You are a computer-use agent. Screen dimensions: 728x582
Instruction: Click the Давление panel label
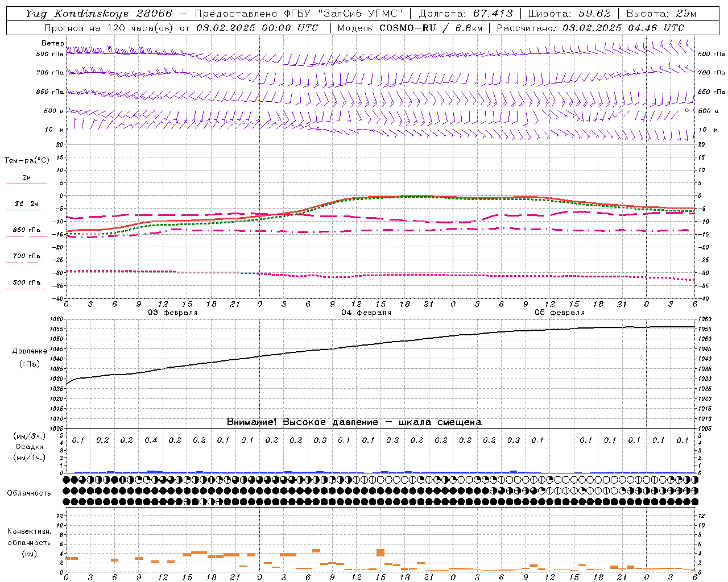(x=30, y=351)
